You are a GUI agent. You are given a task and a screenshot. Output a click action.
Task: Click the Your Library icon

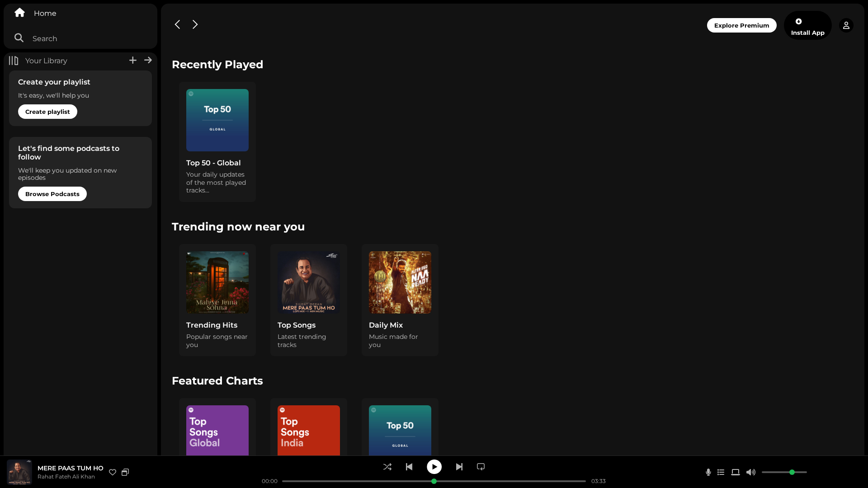coord(14,61)
